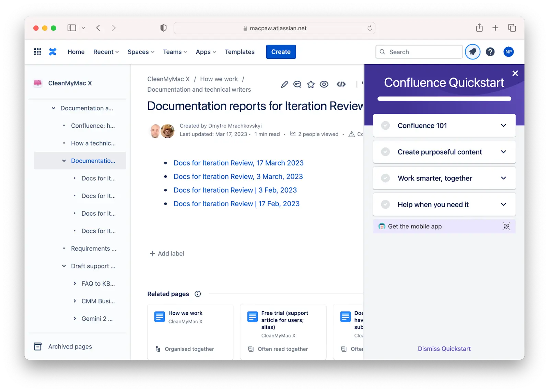The width and height of the screenshot is (549, 392).
Task: Expand the Create purposeful content section
Action: point(503,152)
